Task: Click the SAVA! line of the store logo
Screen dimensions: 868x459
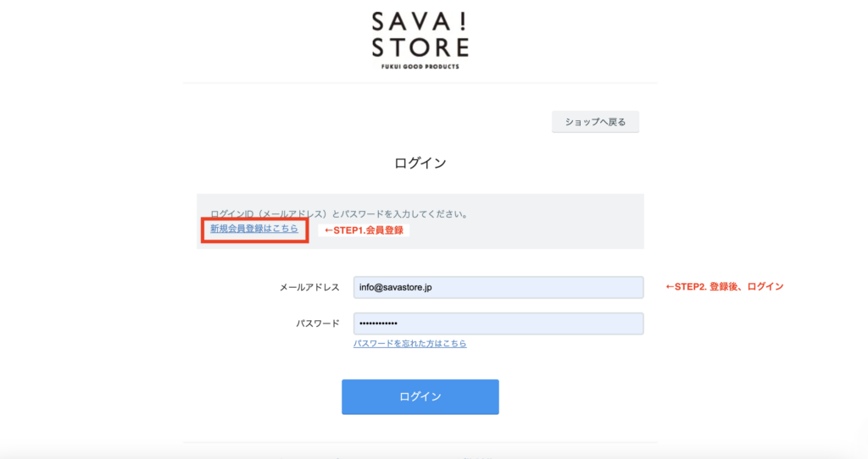Action: [x=420, y=22]
